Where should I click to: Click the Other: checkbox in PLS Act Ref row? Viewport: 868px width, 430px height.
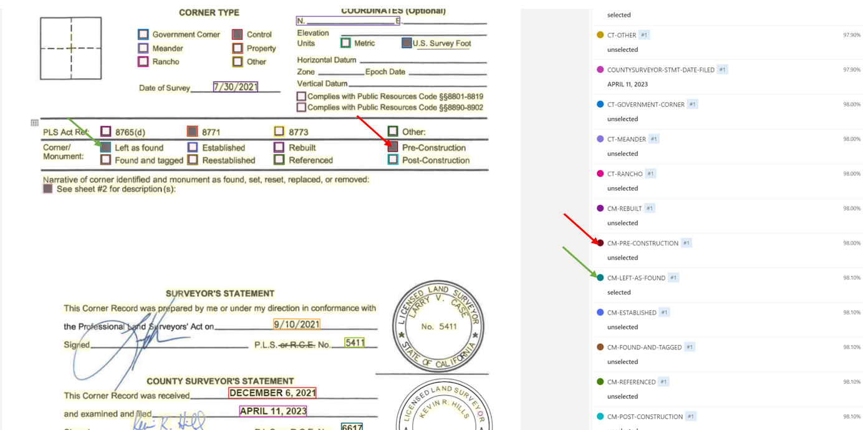pos(393,131)
